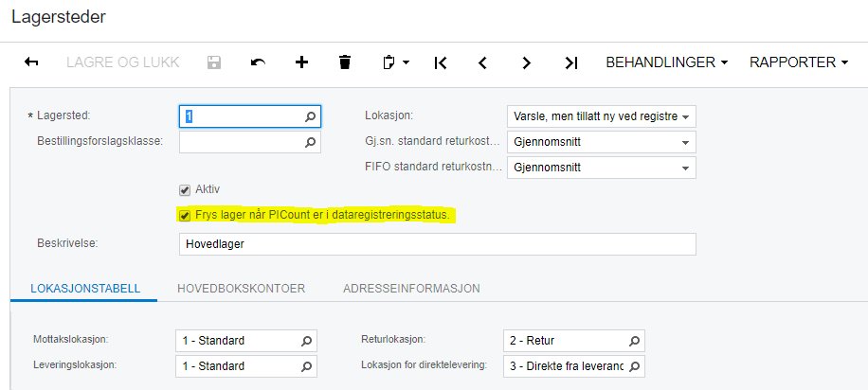Add a new warehouse with plus icon
Screen dimensions: 868x390
[x=301, y=62]
